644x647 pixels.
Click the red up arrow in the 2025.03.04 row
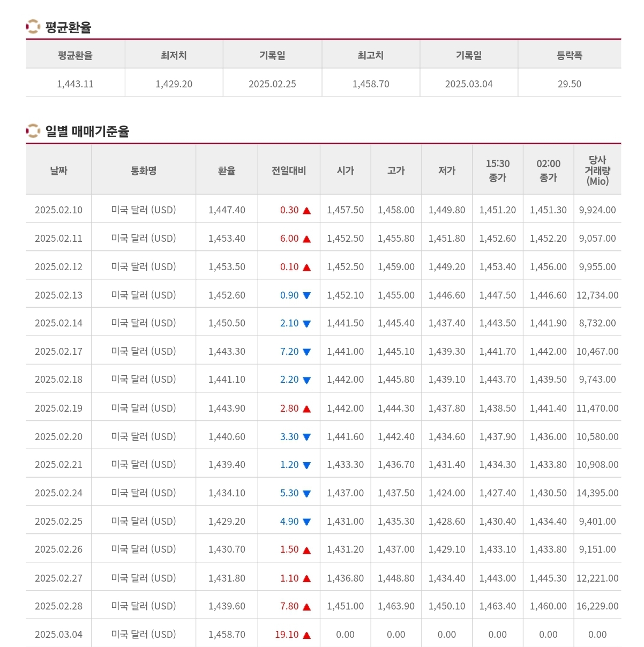(x=306, y=635)
